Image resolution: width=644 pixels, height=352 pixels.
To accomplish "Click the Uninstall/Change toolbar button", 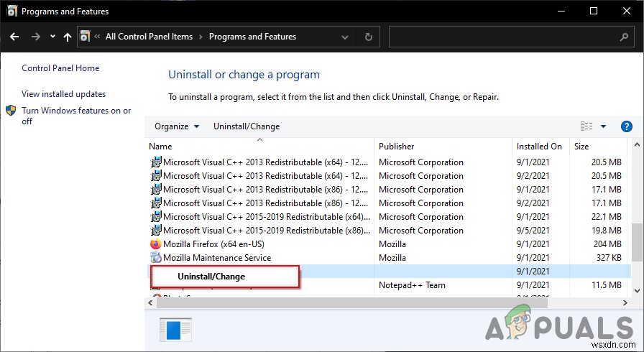I will 247,126.
